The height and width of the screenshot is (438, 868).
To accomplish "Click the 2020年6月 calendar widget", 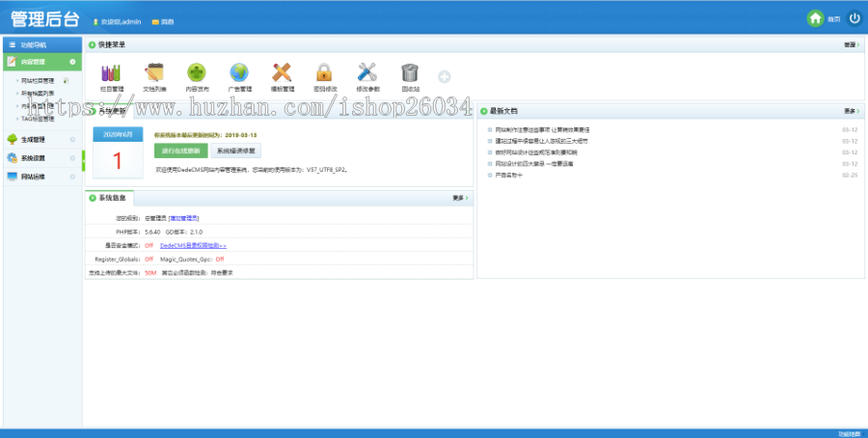I will [118, 152].
